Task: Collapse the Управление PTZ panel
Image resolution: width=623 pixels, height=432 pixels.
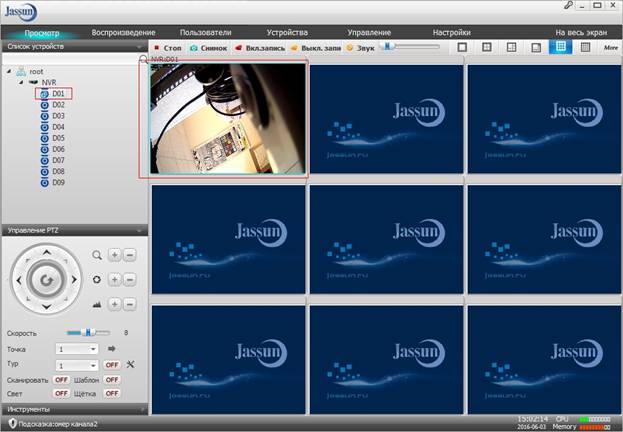Action: (139, 231)
